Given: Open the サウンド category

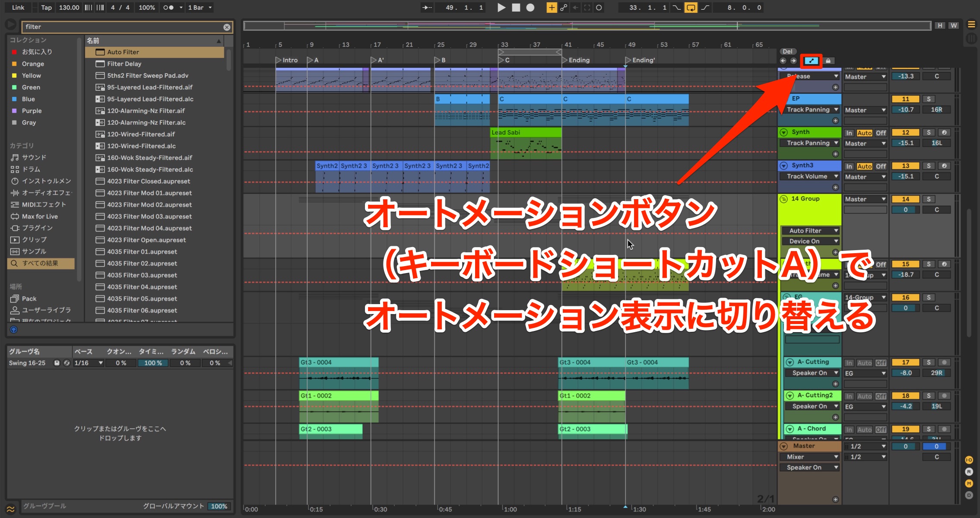Looking at the screenshot, I should pos(34,157).
